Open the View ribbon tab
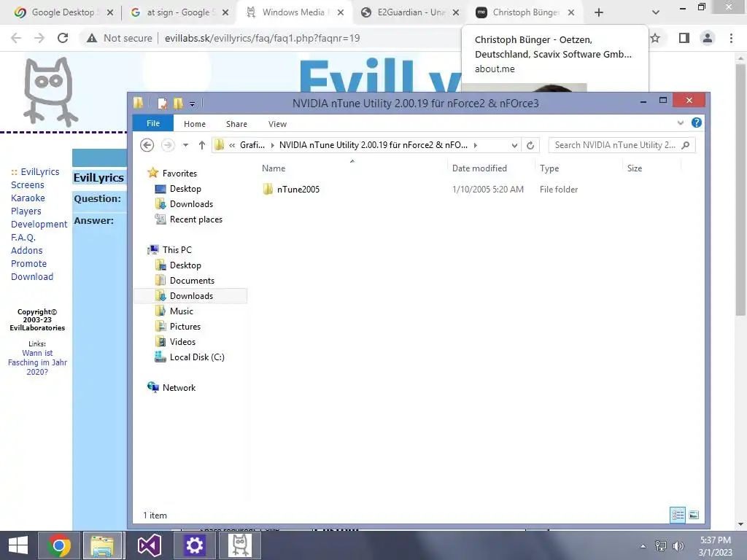 pyautogui.click(x=277, y=124)
